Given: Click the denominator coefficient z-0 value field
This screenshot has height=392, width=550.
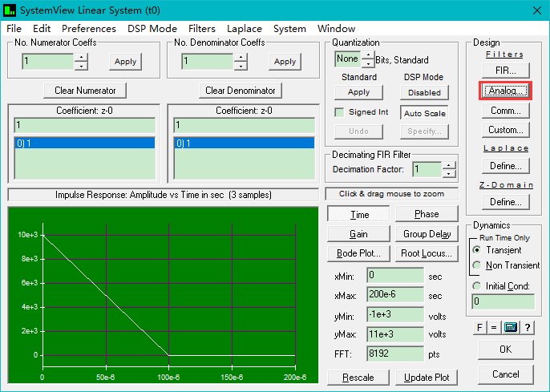Looking at the screenshot, I should [244, 125].
